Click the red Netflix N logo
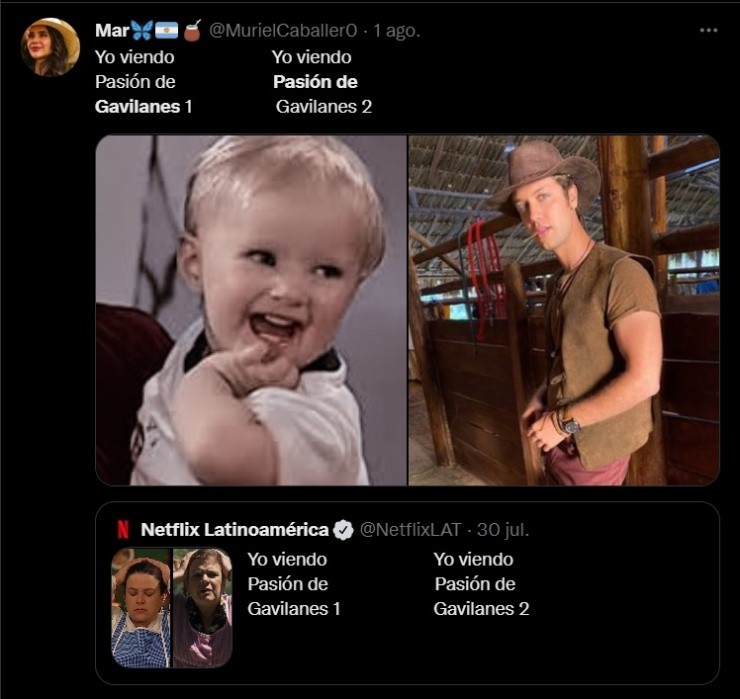Image resolution: width=740 pixels, height=699 pixels. coord(122,529)
